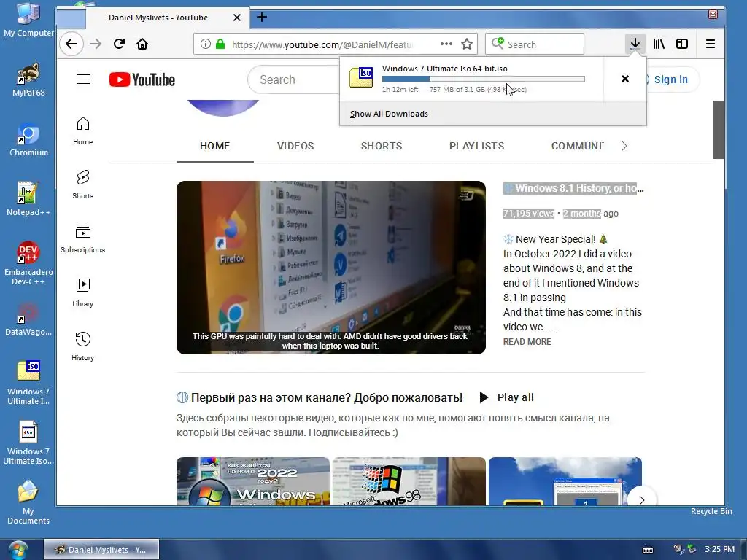Show site information via the info icon
Image resolution: width=747 pixels, height=560 pixels.
205,44
